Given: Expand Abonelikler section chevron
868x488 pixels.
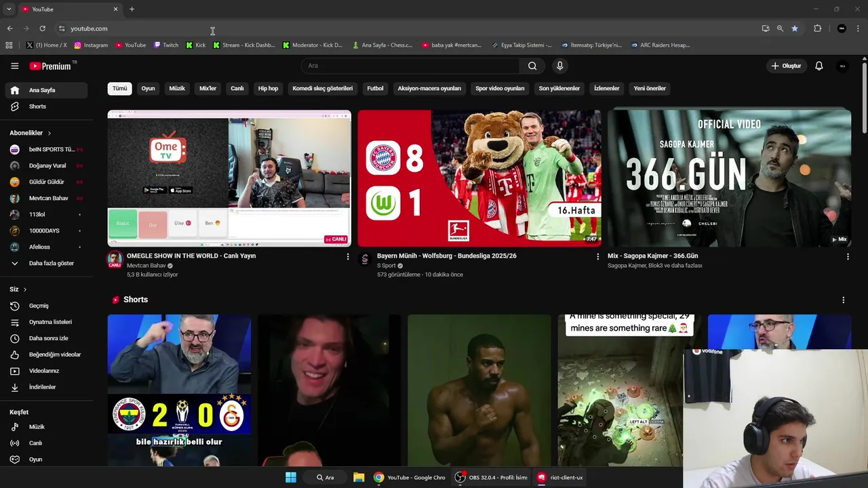Looking at the screenshot, I should (x=50, y=134).
